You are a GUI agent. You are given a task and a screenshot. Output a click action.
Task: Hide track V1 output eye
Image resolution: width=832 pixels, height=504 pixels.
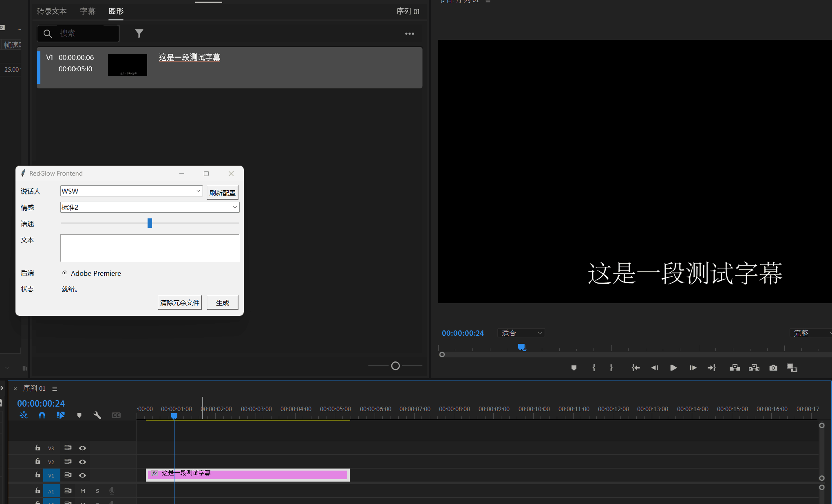pos(82,475)
